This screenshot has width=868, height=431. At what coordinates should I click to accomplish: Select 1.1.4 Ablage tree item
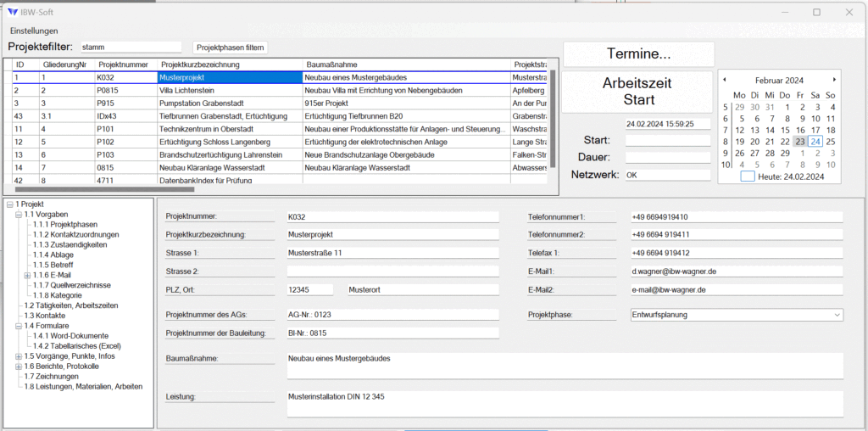point(53,255)
